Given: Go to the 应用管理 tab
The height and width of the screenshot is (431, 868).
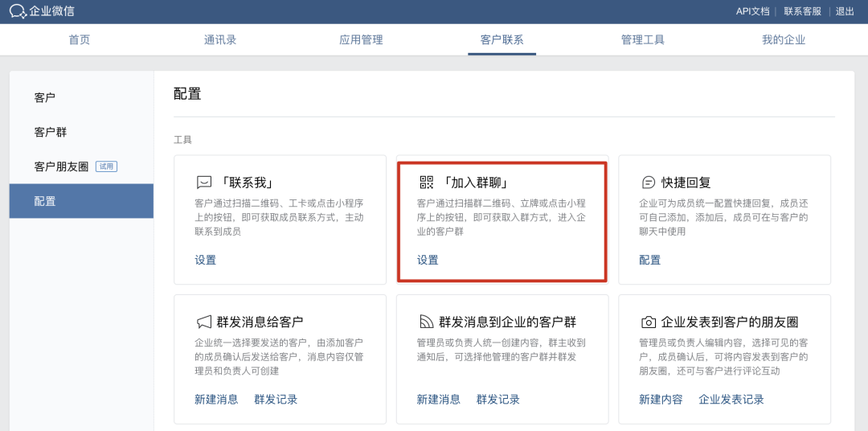Looking at the screenshot, I should click(361, 39).
